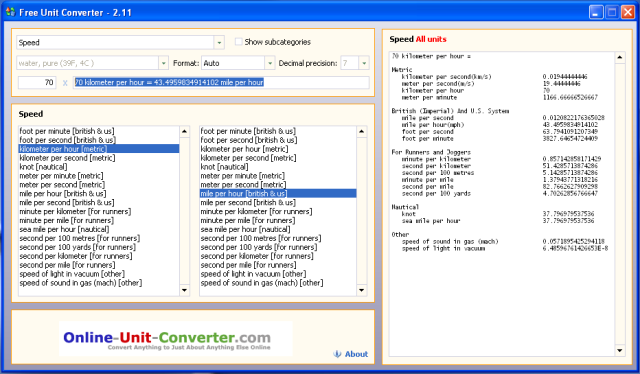
Task: Click the mile per hour(mph) value in All units
Action: click(x=570, y=125)
